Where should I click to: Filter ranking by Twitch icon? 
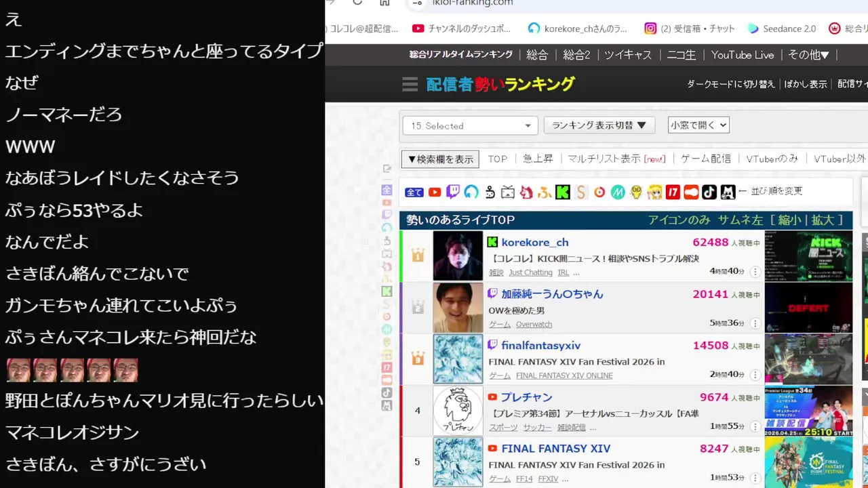[x=453, y=192]
